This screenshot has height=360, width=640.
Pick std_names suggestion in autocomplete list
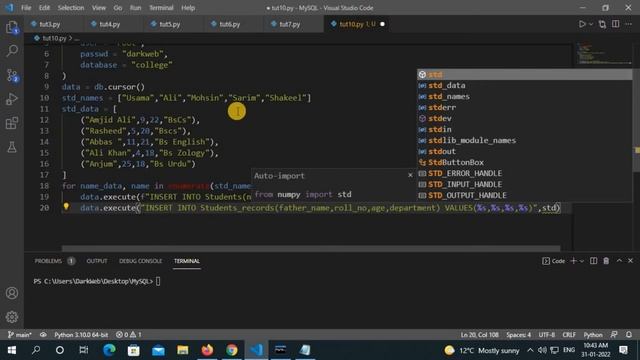pos(524,97)
